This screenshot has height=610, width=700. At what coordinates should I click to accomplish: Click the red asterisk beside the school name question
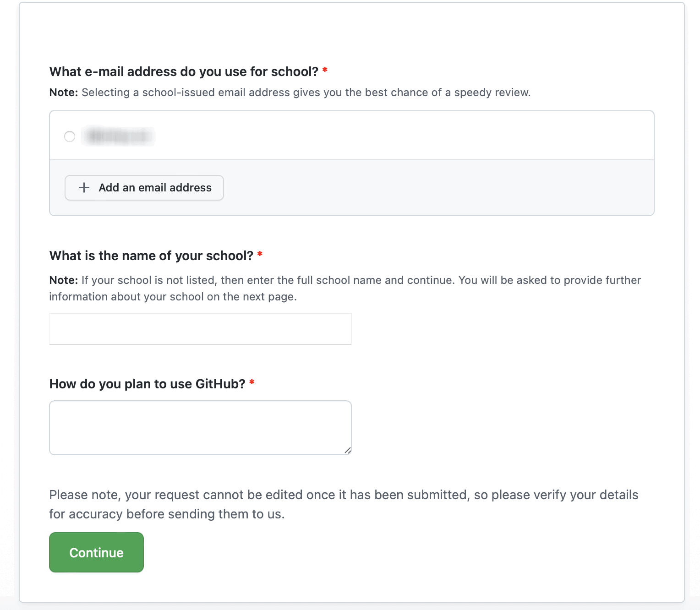pyautogui.click(x=260, y=254)
